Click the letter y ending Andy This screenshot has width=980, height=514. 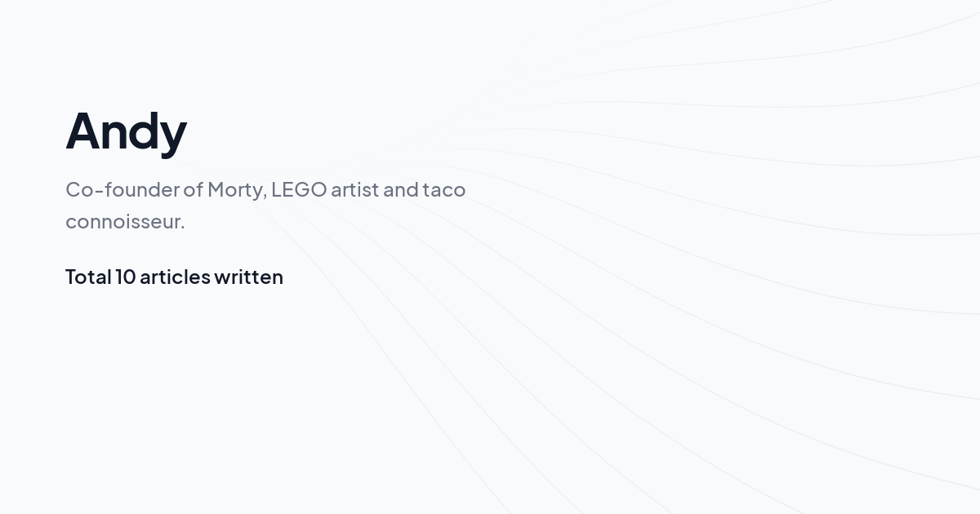(x=173, y=135)
